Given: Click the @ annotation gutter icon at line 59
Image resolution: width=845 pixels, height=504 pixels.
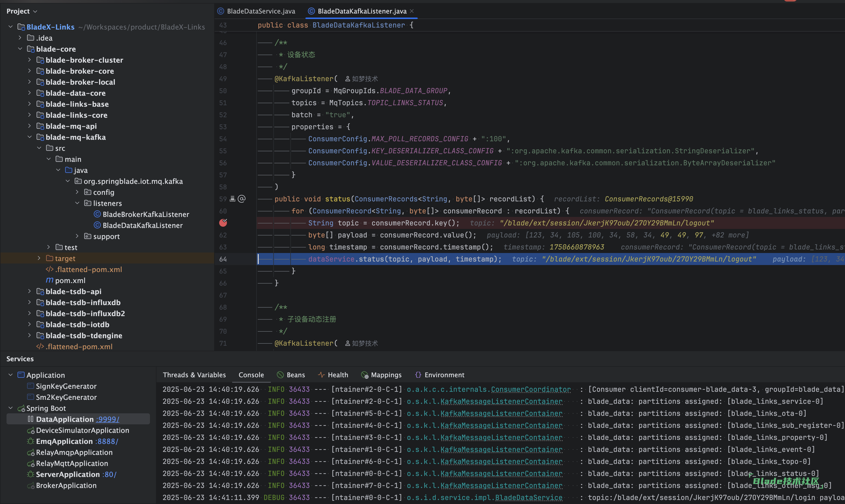Looking at the screenshot, I should click(x=241, y=199).
